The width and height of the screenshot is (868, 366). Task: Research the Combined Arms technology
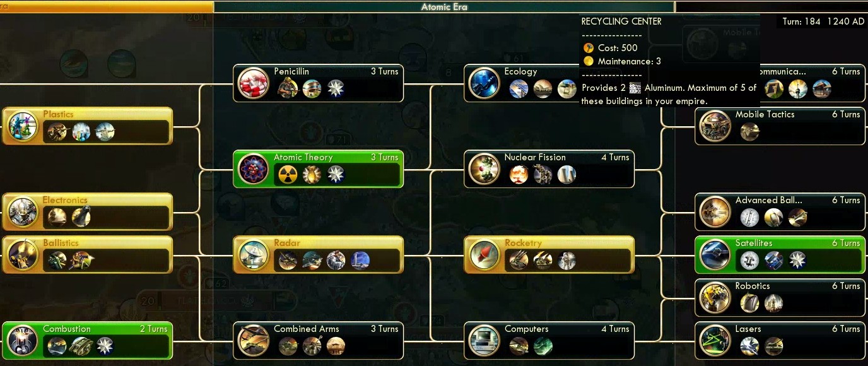[x=318, y=341]
